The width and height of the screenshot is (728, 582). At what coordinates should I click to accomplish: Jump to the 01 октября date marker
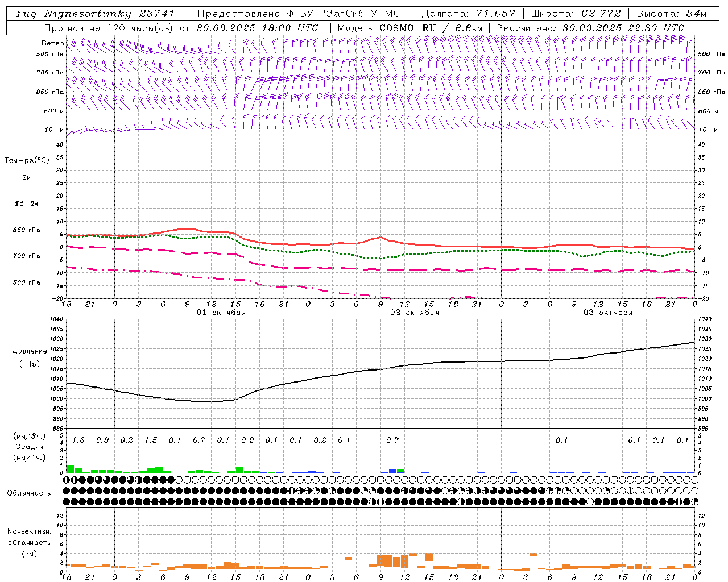point(221,313)
